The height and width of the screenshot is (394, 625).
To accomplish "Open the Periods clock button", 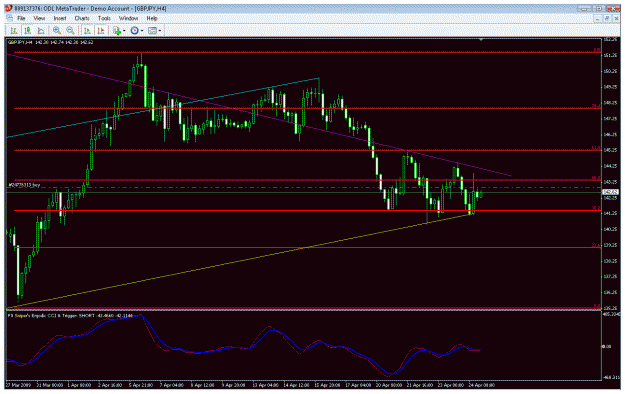I will [x=135, y=31].
